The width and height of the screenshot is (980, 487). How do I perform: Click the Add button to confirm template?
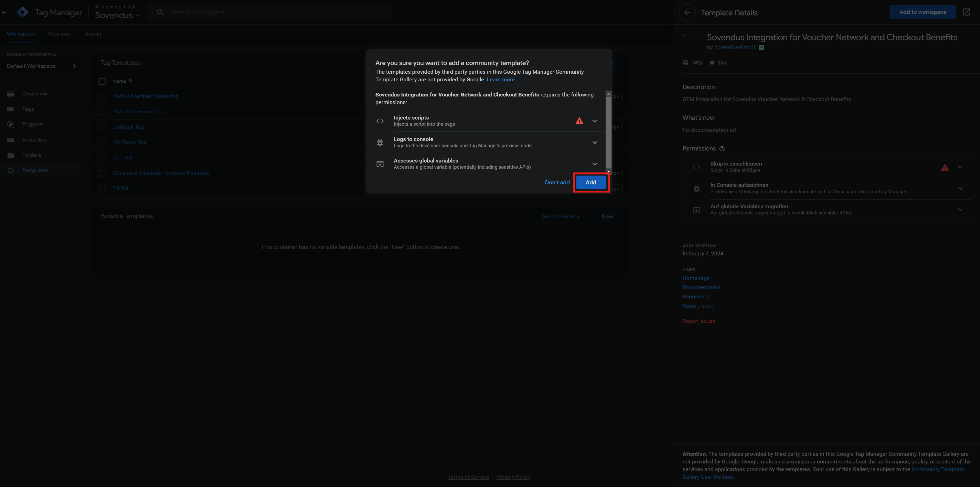(x=590, y=182)
